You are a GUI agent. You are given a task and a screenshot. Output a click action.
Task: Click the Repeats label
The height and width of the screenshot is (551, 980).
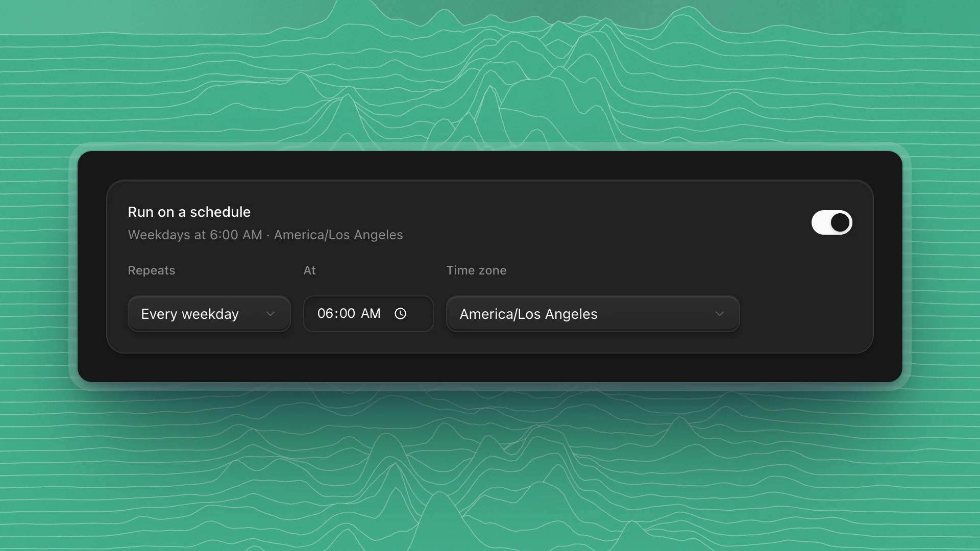(151, 270)
